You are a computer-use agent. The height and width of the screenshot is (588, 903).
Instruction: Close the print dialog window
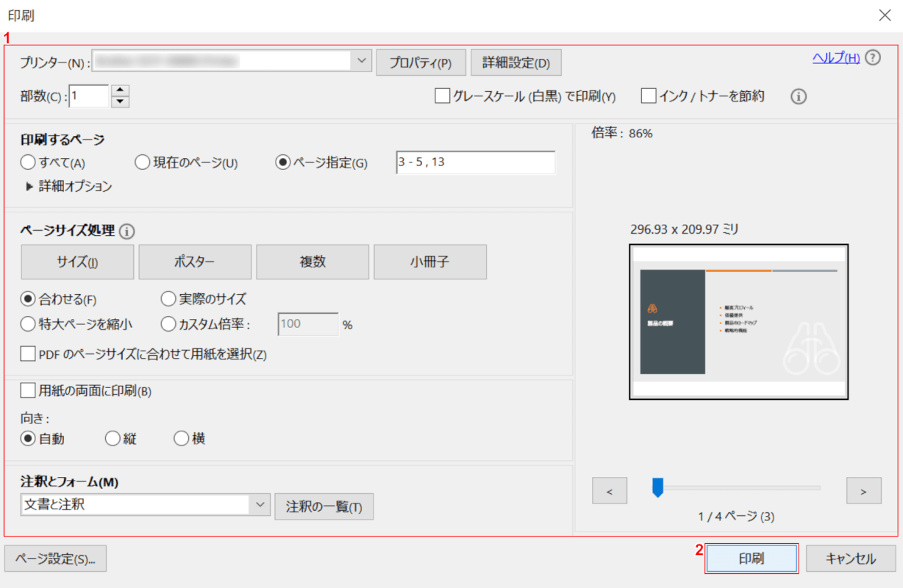point(885,15)
